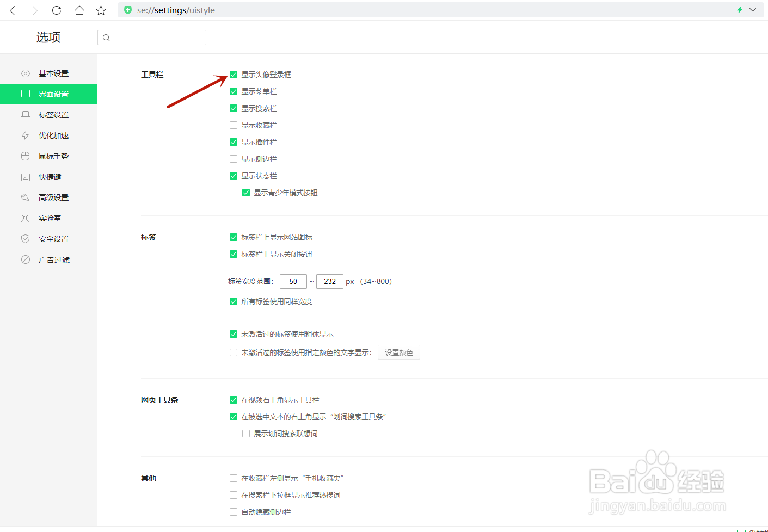
Task: Open the 广告过滤 ad filter icon
Action: pos(25,259)
